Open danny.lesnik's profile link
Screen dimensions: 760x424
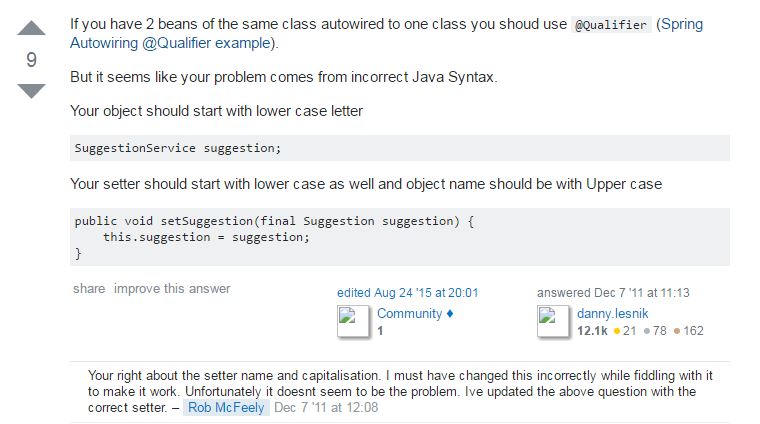click(613, 314)
